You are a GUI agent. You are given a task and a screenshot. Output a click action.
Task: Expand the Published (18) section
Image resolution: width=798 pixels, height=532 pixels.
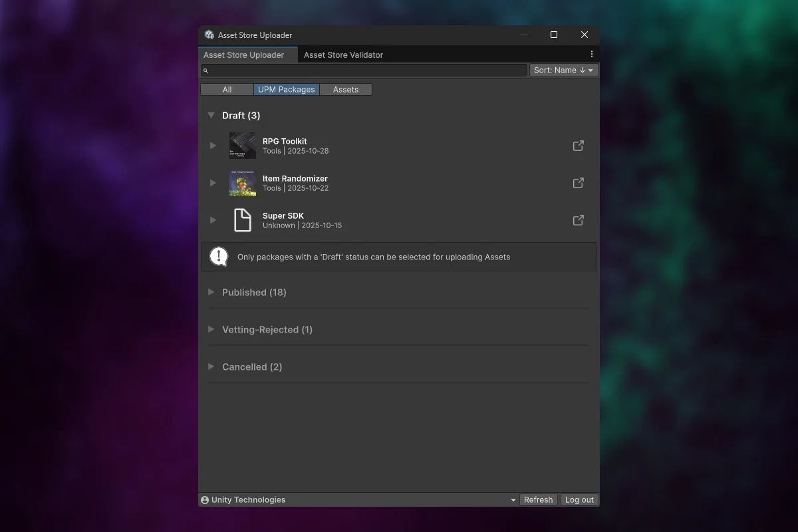211,293
